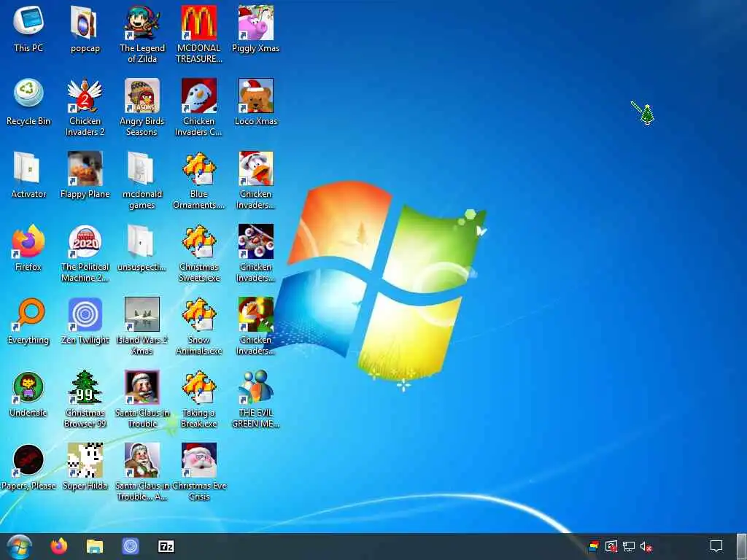Open the This PC desktop icon

coord(28,28)
